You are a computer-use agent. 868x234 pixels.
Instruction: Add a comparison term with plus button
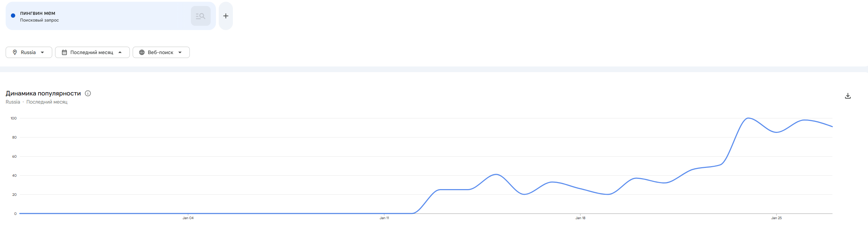226,16
